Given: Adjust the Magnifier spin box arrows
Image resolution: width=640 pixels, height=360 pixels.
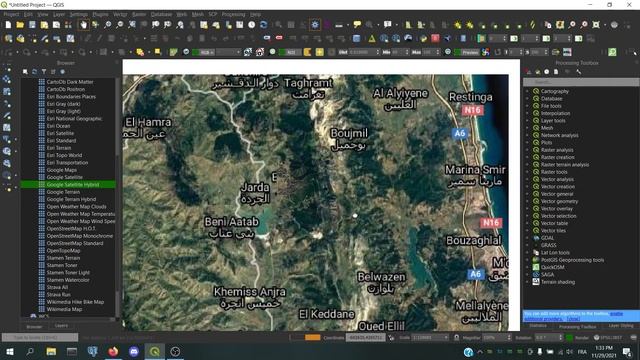Looking at the screenshot, I should pyautogui.click(x=509, y=338).
